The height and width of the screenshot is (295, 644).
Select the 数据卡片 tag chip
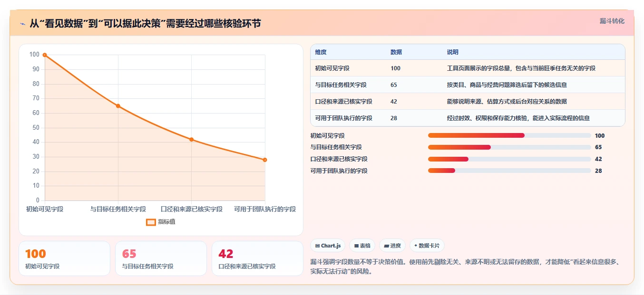427,246
